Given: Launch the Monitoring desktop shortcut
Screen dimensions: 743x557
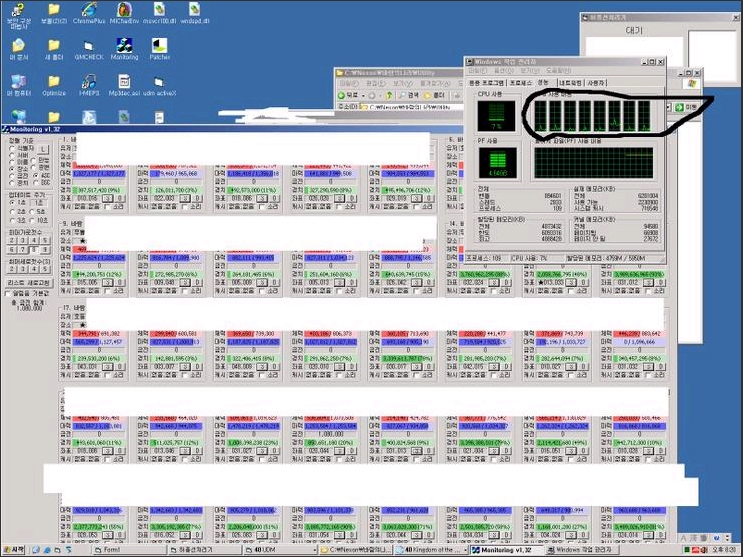Looking at the screenshot, I should coord(124,46).
